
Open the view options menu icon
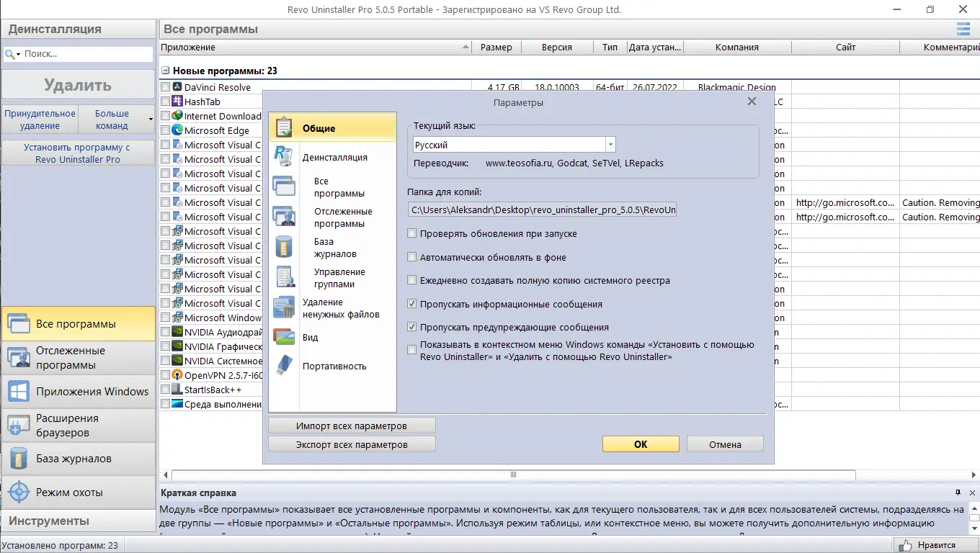(963, 29)
